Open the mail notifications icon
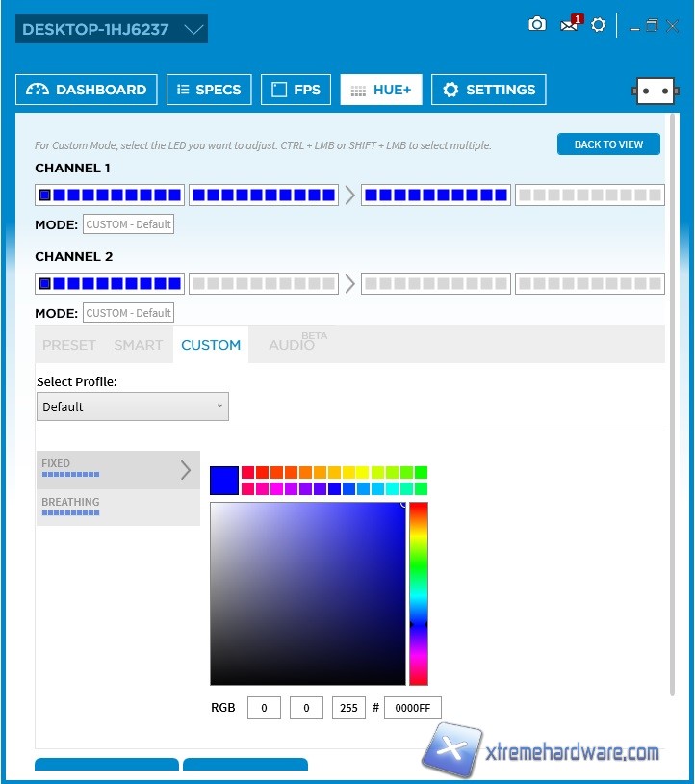 570,24
